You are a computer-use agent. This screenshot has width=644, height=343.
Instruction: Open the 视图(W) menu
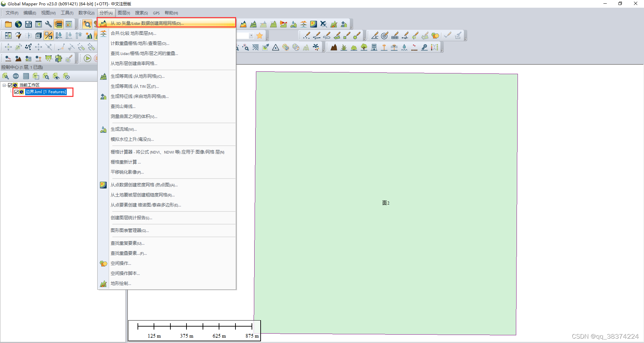[48, 13]
